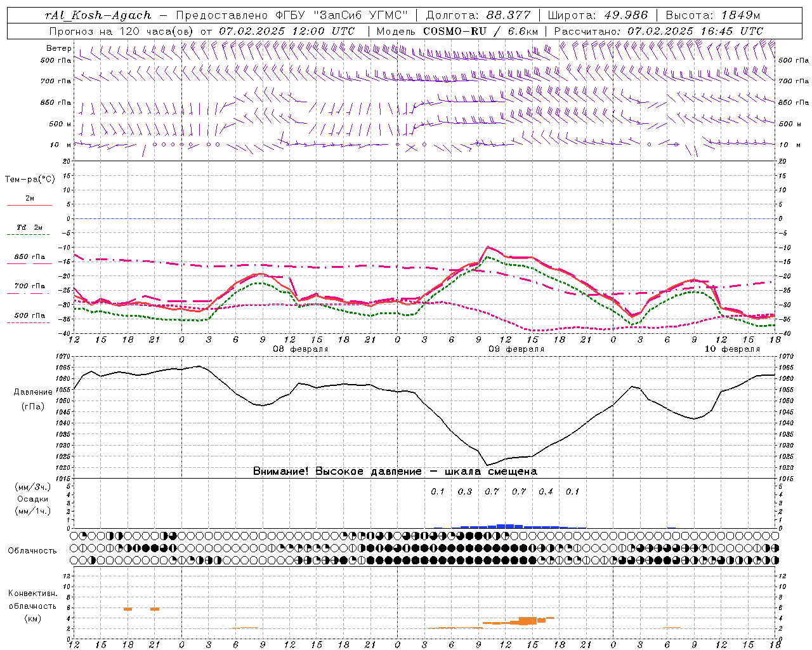Click the Облачность cloud cover label
This screenshot has height=650, width=812.
point(32,551)
